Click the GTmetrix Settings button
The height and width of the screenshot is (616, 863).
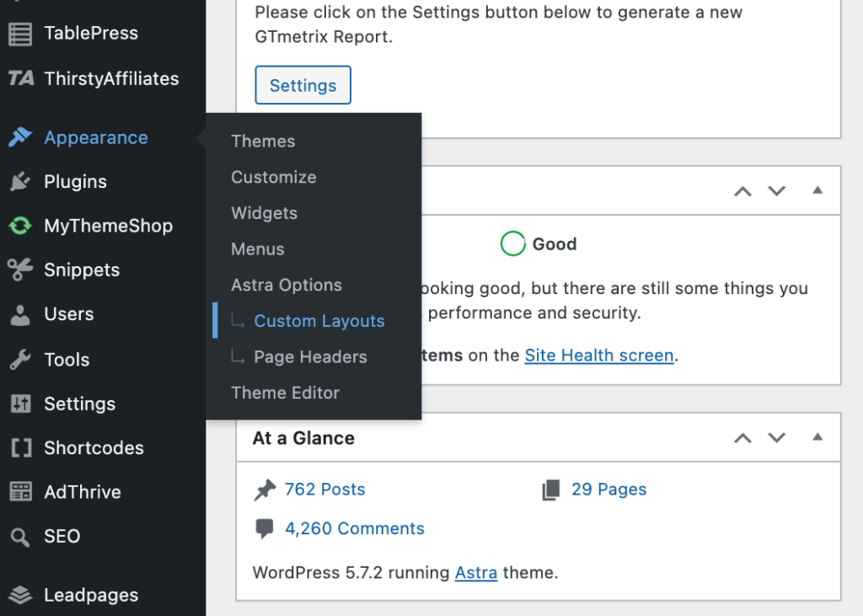(303, 85)
